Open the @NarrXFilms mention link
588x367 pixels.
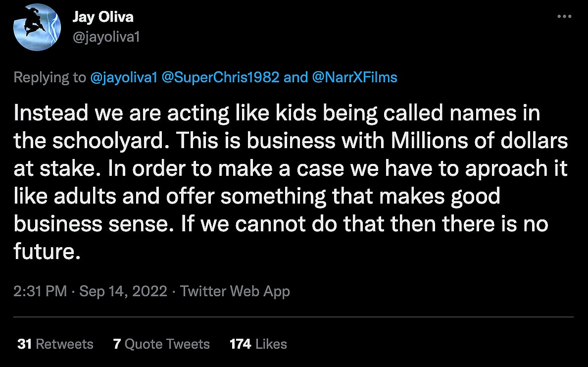[354, 77]
